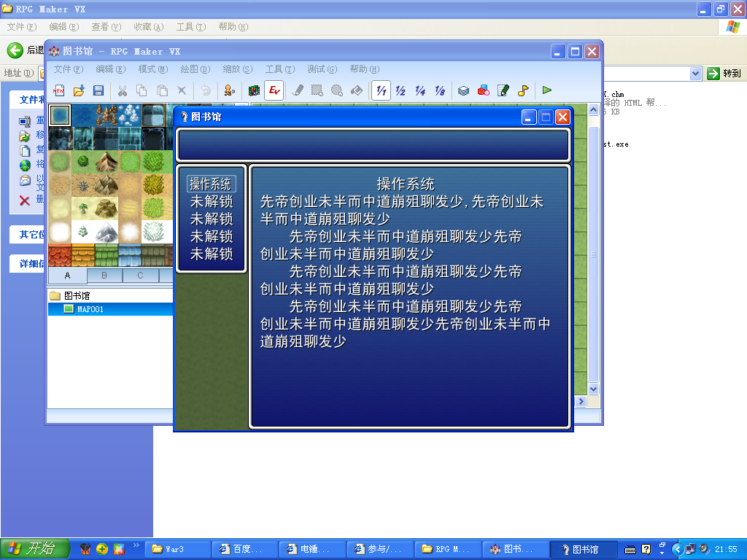Set zoom scale to 1/2
This screenshot has height=560, width=747.
click(x=400, y=90)
